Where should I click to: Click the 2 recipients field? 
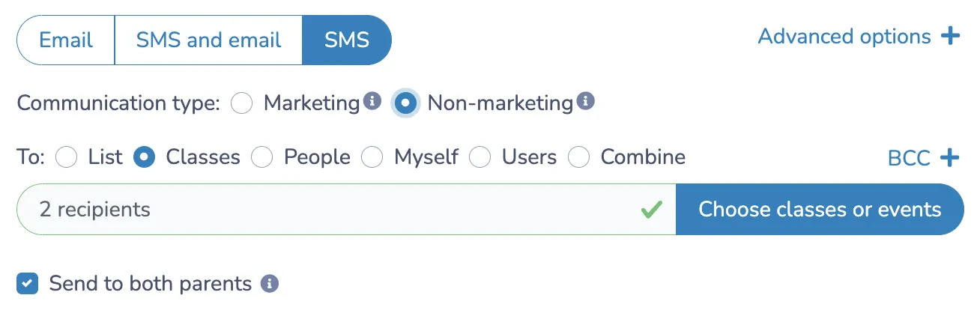tap(346, 210)
